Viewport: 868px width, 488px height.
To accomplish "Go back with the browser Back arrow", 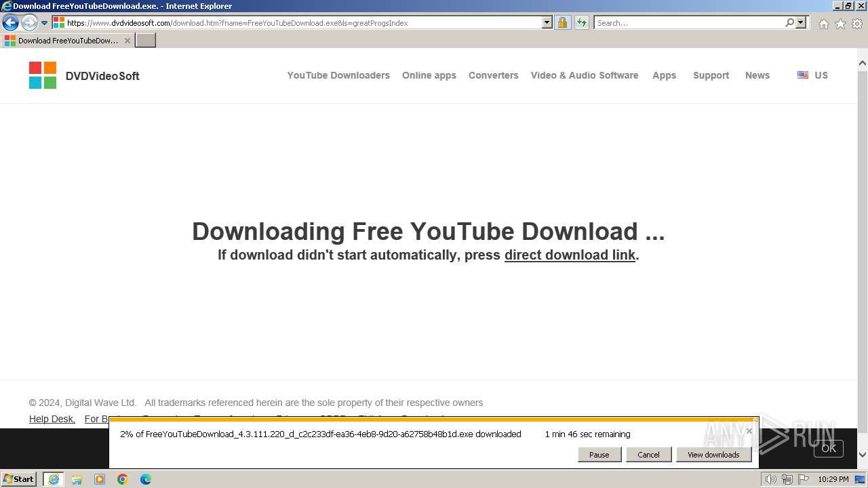I will [x=10, y=23].
